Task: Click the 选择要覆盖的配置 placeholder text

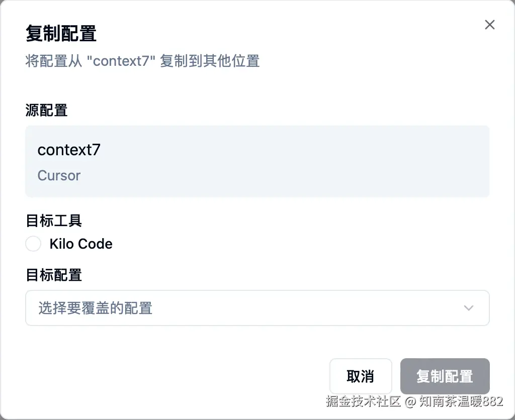Action: pyautogui.click(x=96, y=308)
